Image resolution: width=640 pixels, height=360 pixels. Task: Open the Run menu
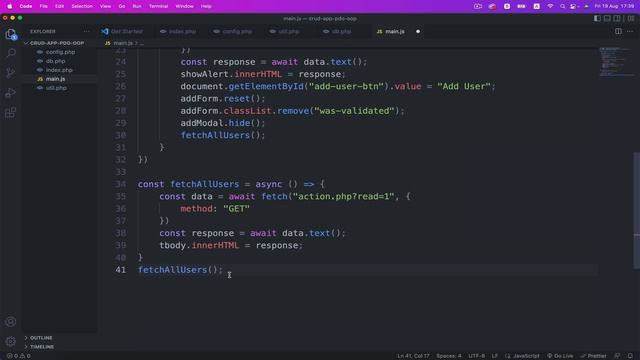tap(137, 6)
